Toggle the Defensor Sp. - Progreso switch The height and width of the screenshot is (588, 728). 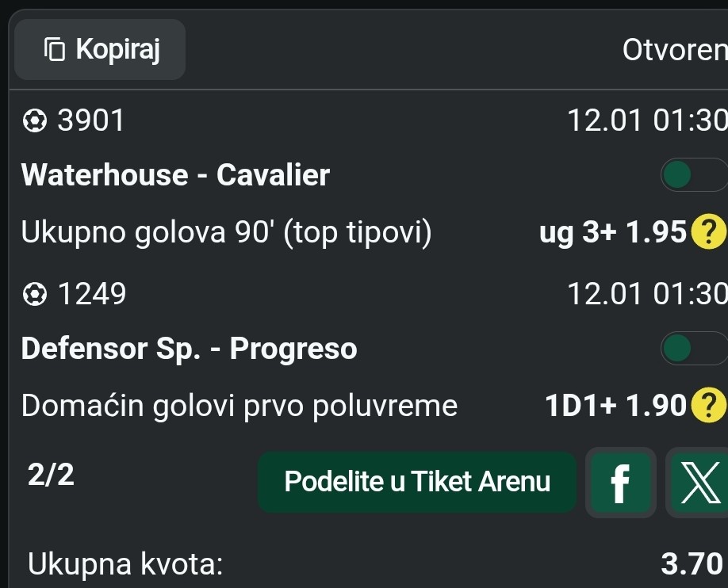[x=692, y=348]
